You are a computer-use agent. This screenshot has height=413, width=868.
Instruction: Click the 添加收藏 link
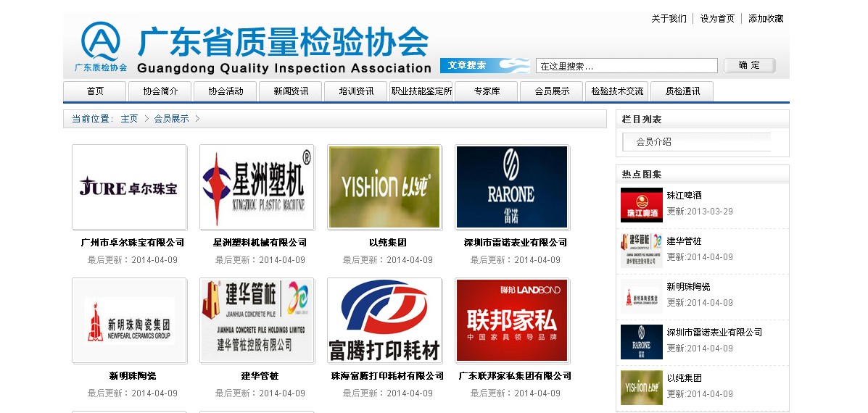tap(766, 19)
